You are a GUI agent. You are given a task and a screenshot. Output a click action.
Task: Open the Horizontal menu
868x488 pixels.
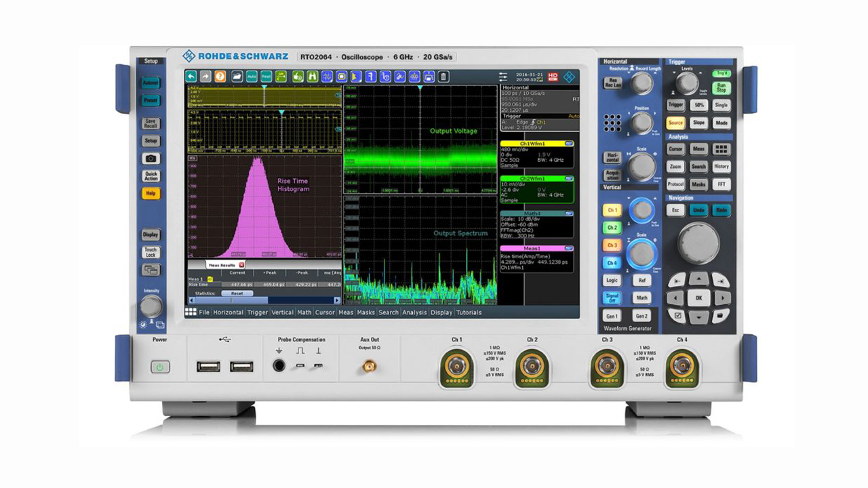(228, 312)
